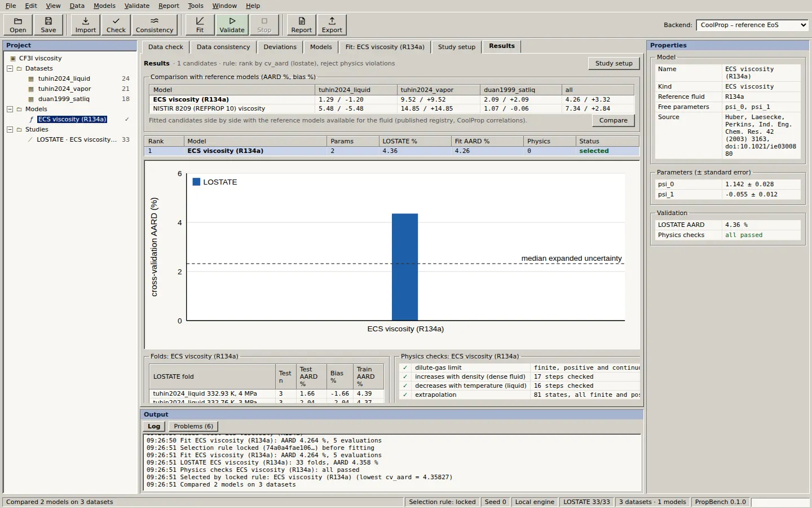Screen dimensions: 812x508
Task: Collapse the Studies tree node
Action: [x=10, y=129]
